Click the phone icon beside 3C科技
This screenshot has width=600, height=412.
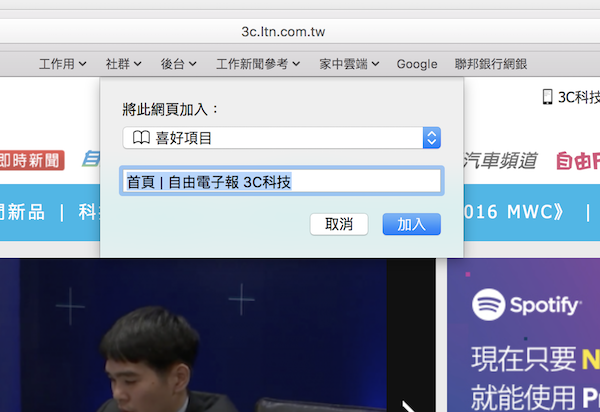click(x=547, y=97)
